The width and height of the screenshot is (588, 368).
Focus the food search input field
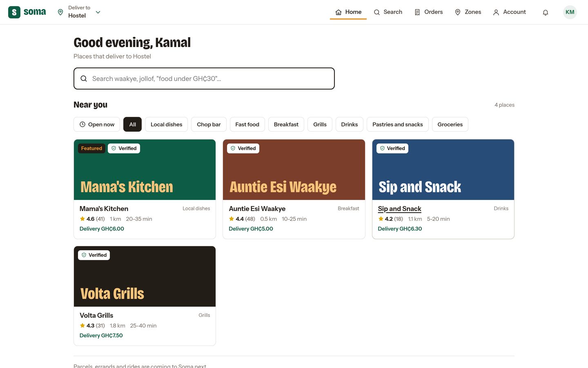(x=204, y=79)
